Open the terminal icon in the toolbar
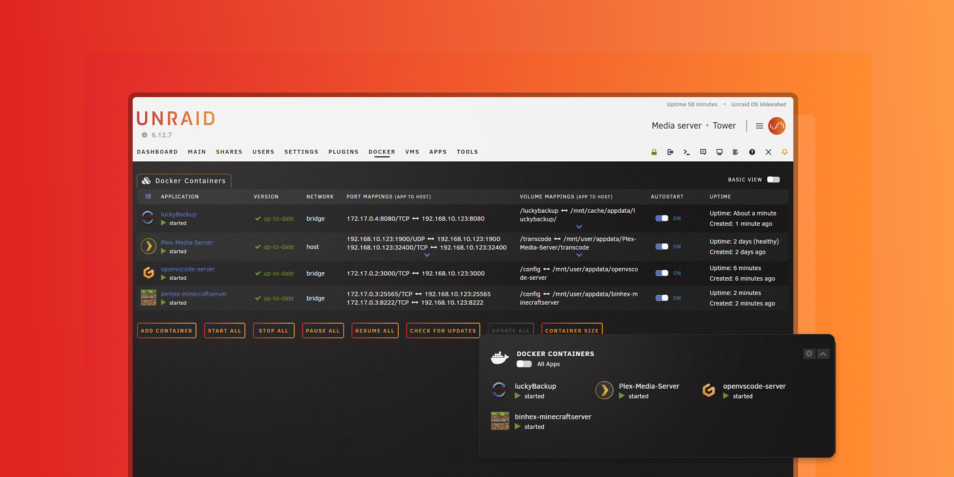Image resolution: width=954 pixels, height=477 pixels. (686, 152)
